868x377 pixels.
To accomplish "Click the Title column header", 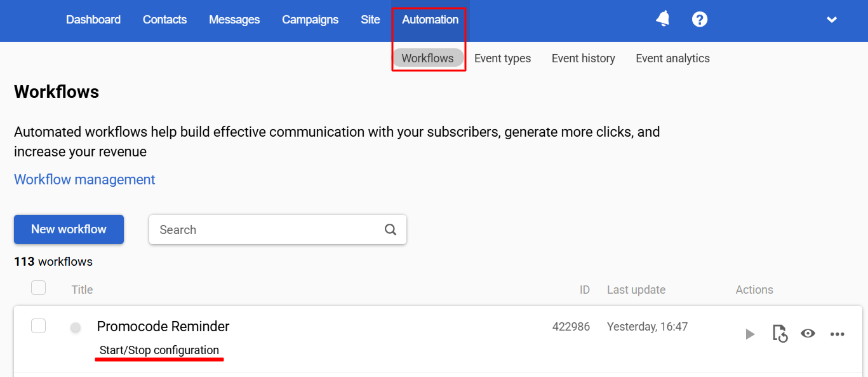I will point(82,289).
